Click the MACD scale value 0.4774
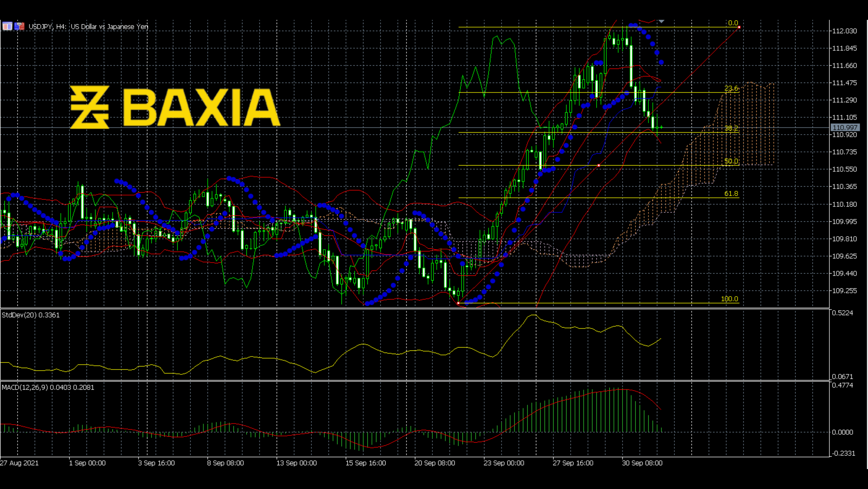Image resolution: width=868 pixels, height=489 pixels. [842, 385]
